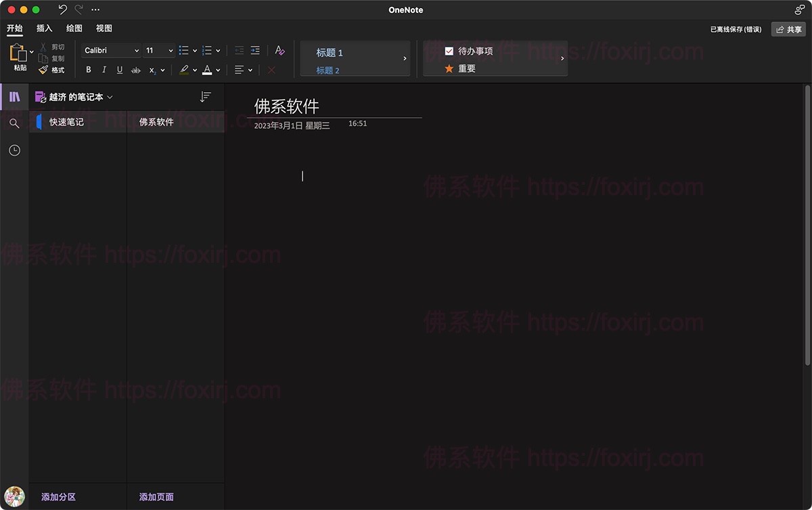Switch to the 插入 ribbon tab

(x=44, y=28)
